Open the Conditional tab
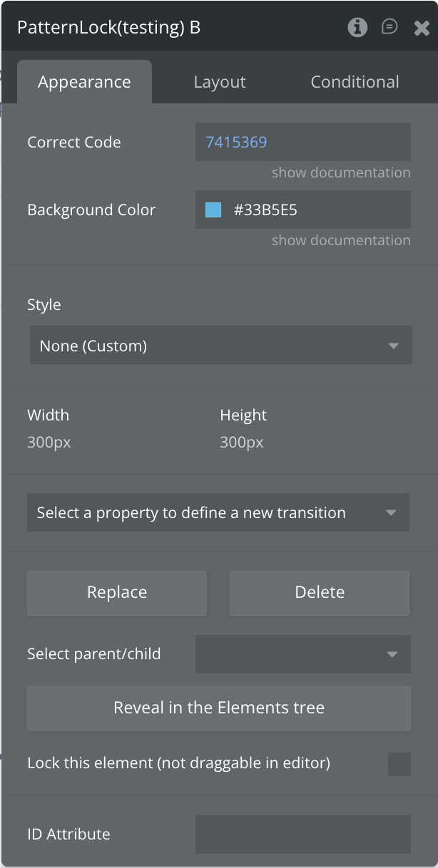 pos(355,82)
